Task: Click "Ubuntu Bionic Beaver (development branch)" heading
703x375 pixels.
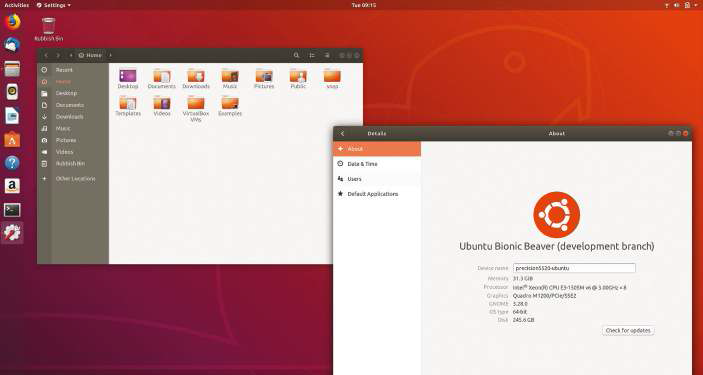Action: tap(556, 246)
